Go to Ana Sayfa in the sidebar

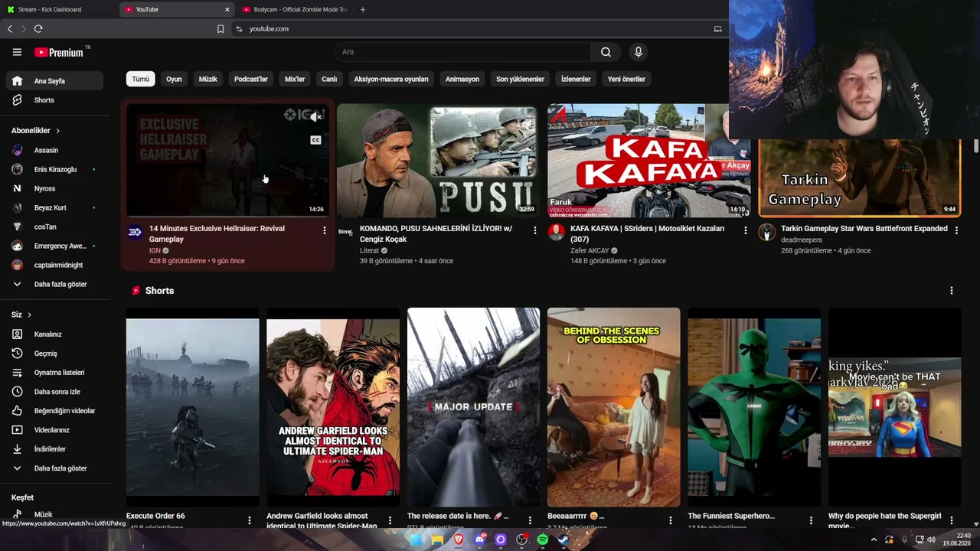pos(54,81)
